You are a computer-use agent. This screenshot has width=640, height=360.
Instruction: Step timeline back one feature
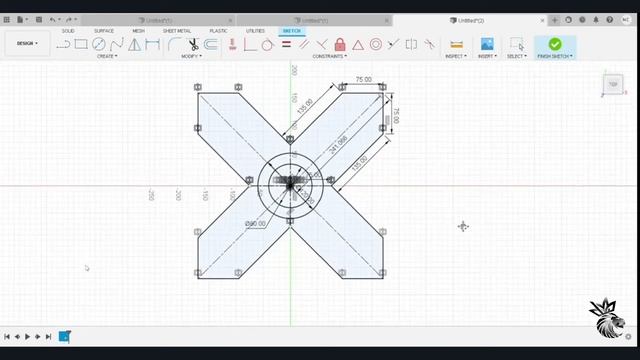point(18,337)
